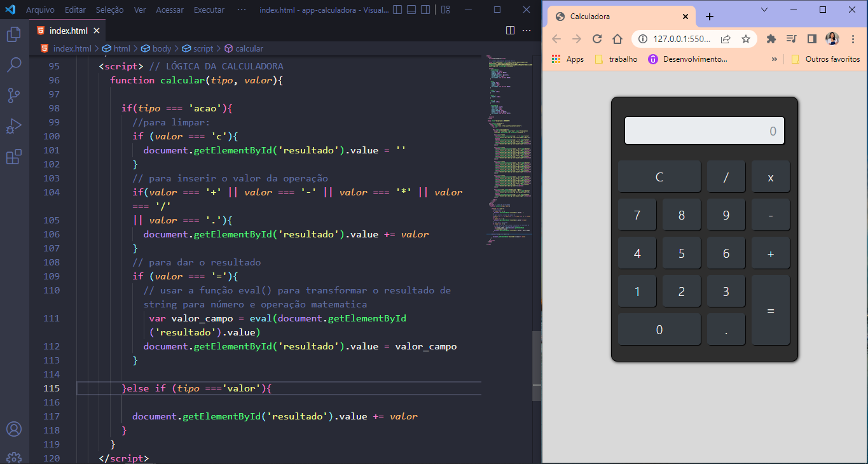
Task: Bookmark the page via the star icon
Action: click(744, 38)
